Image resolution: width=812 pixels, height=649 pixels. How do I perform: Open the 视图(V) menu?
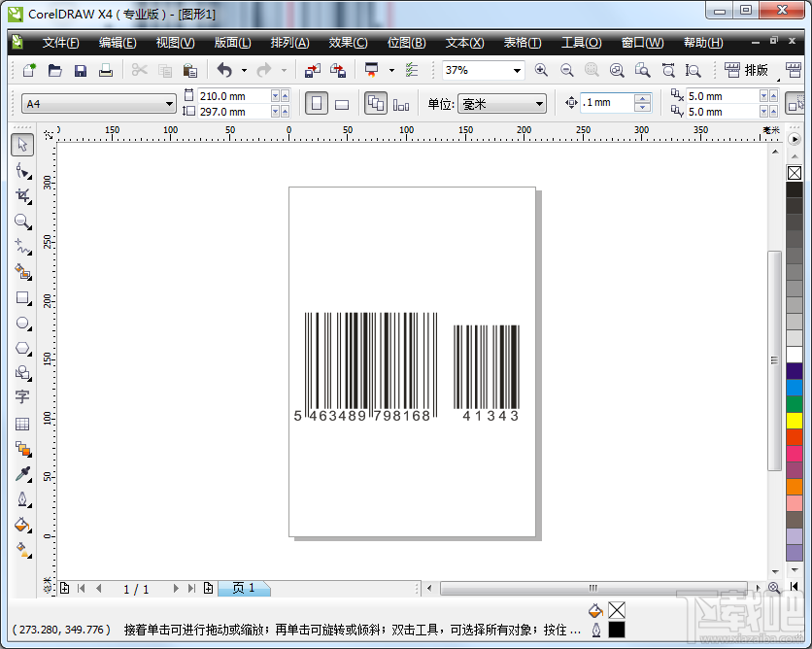(x=176, y=43)
